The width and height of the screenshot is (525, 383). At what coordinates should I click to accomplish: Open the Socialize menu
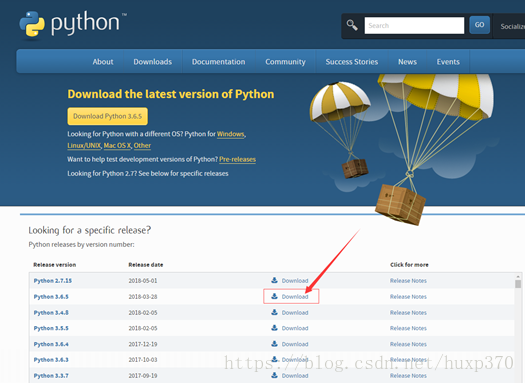pos(512,26)
